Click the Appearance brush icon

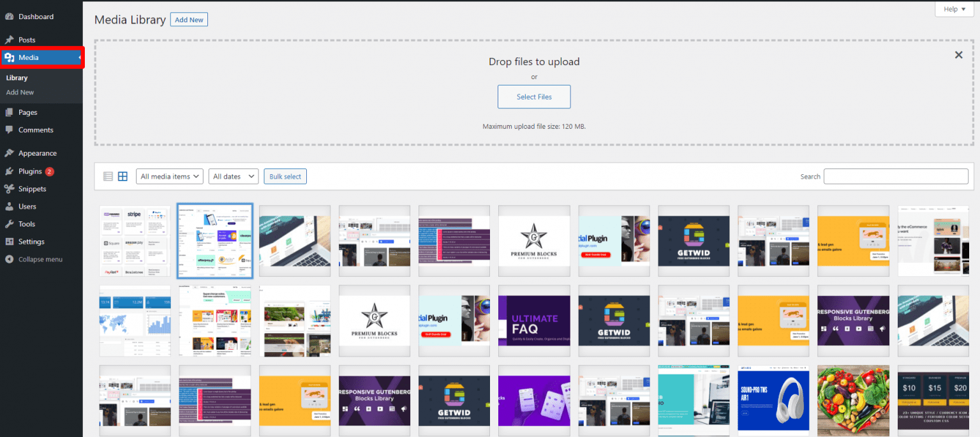coord(9,152)
